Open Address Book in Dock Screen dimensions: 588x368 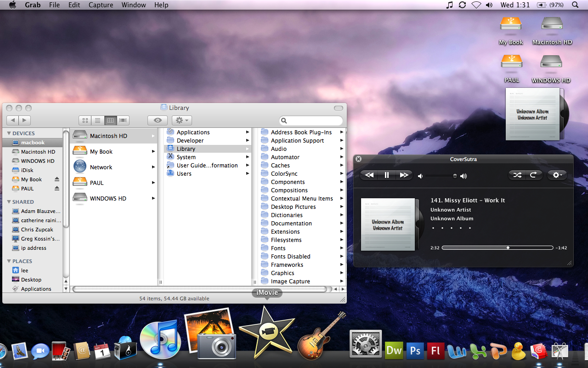tap(81, 351)
